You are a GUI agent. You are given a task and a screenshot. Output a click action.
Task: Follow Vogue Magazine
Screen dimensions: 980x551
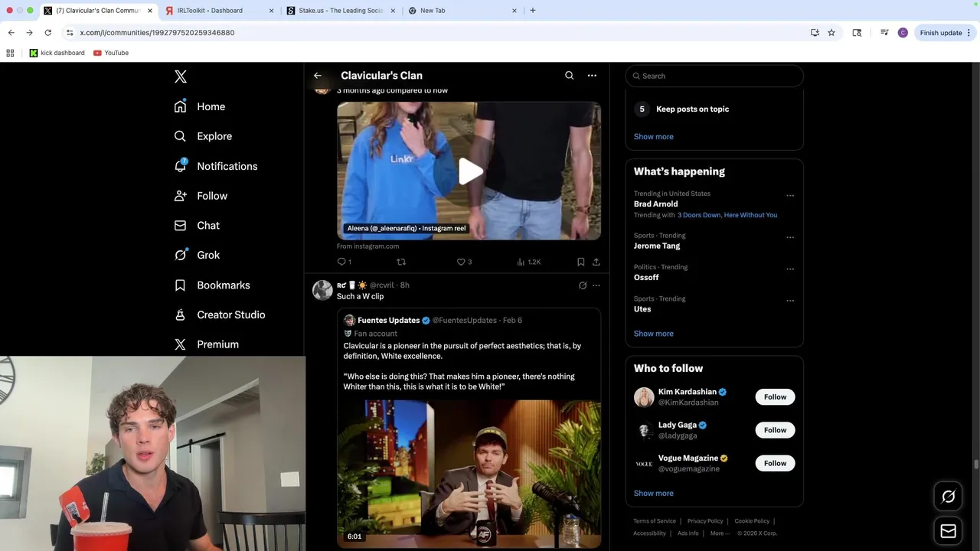[x=775, y=463]
